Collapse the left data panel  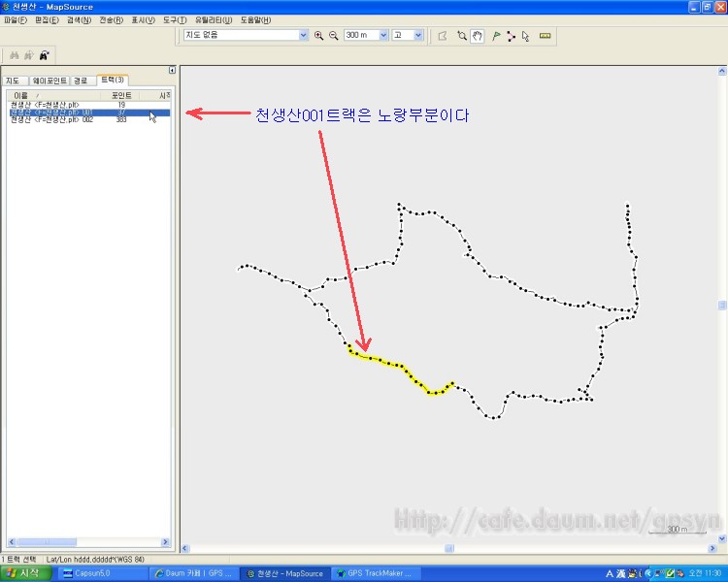[172, 70]
